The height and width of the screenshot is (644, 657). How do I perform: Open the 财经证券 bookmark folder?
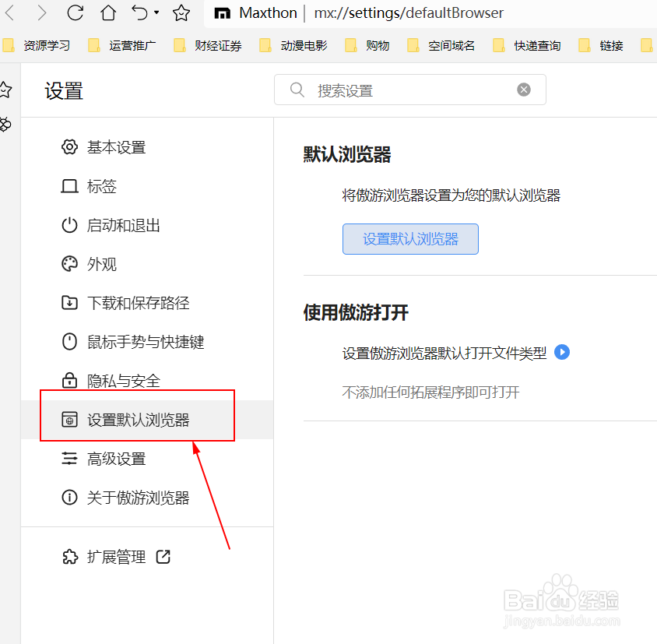point(208,45)
